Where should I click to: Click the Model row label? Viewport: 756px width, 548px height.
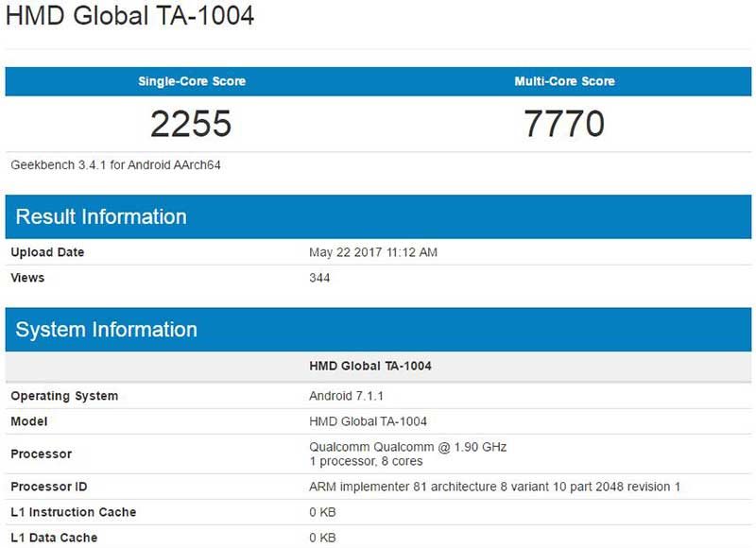[29, 421]
